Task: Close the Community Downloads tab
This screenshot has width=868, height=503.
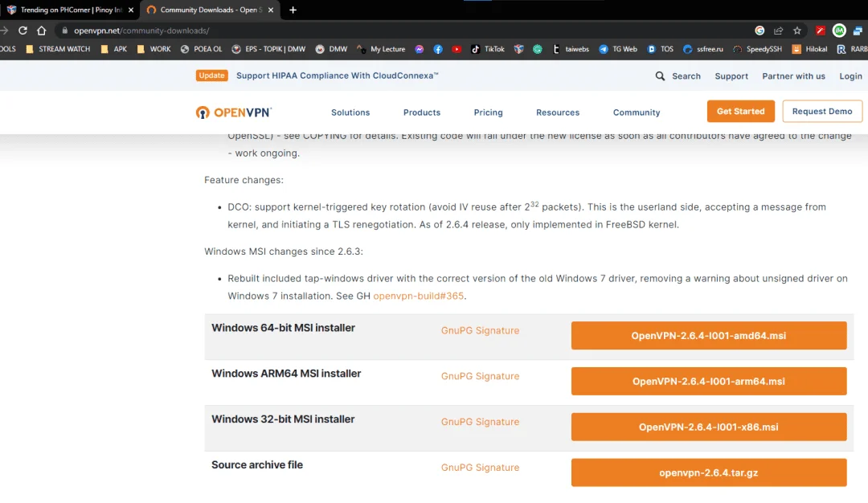Action: coord(271,10)
